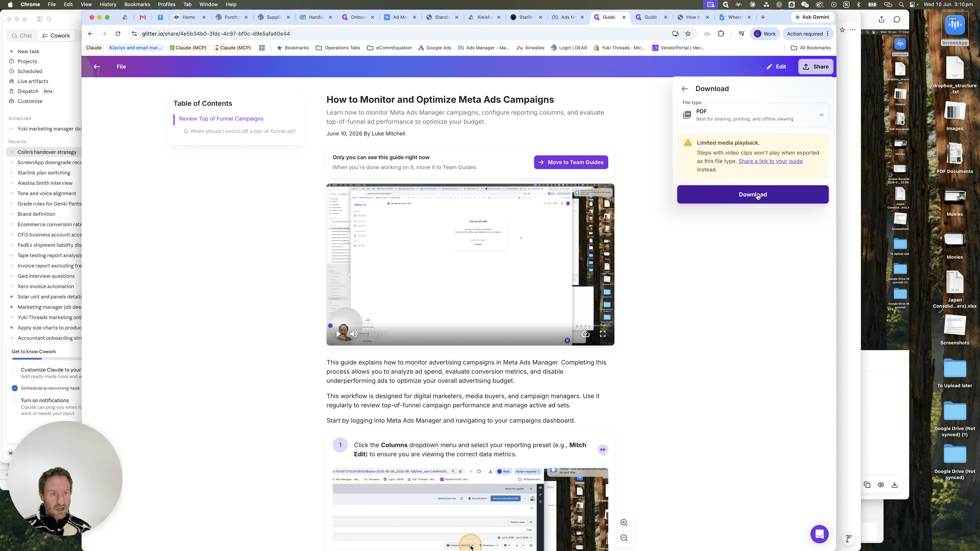Open the Operations Tabs bookmark folder
Image resolution: width=980 pixels, height=551 pixels.
coord(338,48)
